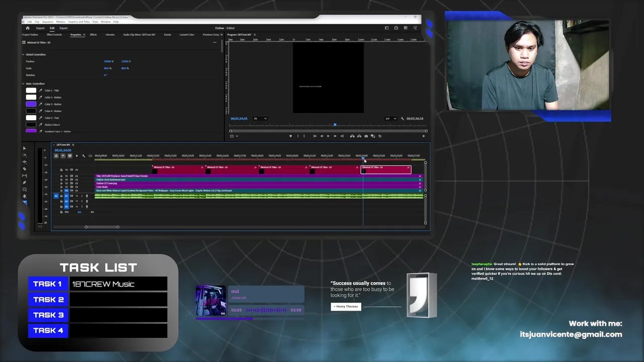Viewport: 644px width, 362px height.
Task: Open Color 1 - Title white swatch
Action: click(x=31, y=90)
